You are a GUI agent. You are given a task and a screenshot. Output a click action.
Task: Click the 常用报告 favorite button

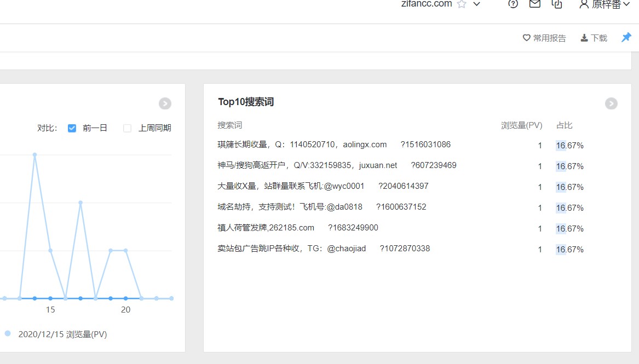(x=544, y=38)
